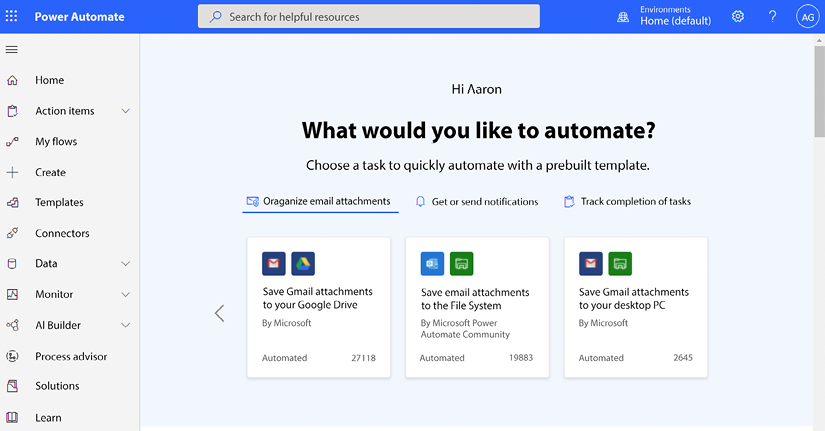
Task: Click the Monitor chart icon
Action: pyautogui.click(x=12, y=294)
